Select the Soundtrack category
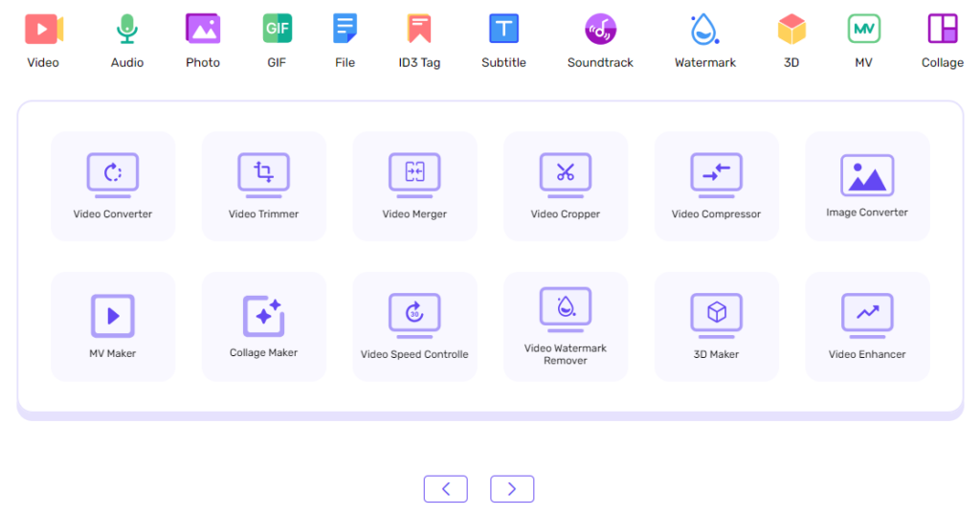The image size is (980, 514). [x=600, y=40]
